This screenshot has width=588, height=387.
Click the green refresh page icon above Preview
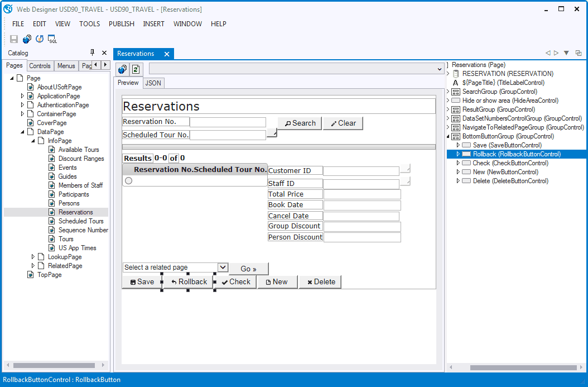point(136,69)
